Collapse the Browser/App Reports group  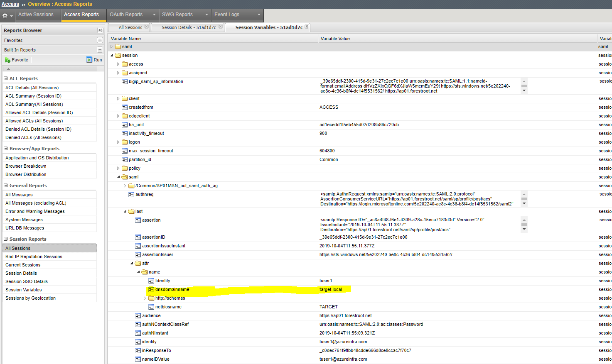[x=6, y=149]
